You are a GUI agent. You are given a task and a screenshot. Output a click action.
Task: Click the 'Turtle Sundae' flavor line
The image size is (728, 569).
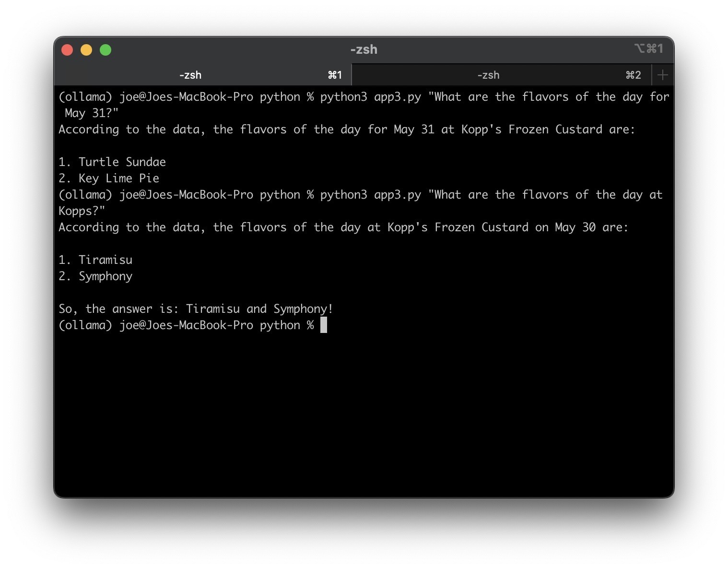[112, 162]
